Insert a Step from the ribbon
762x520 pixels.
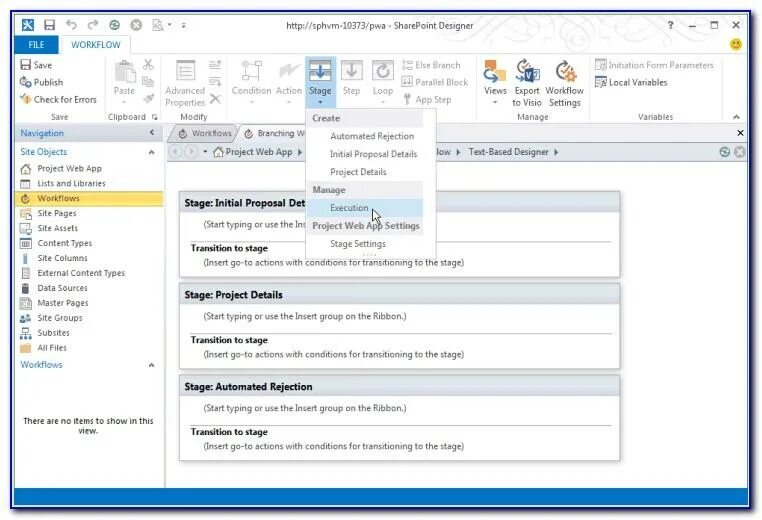[x=351, y=78]
